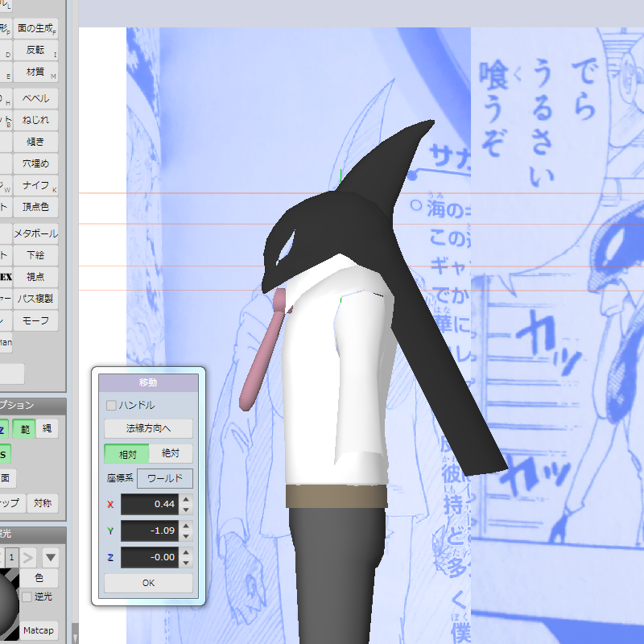The image size is (644, 644).
Task: Switch to 絶対 movement mode
Action: click(171, 453)
